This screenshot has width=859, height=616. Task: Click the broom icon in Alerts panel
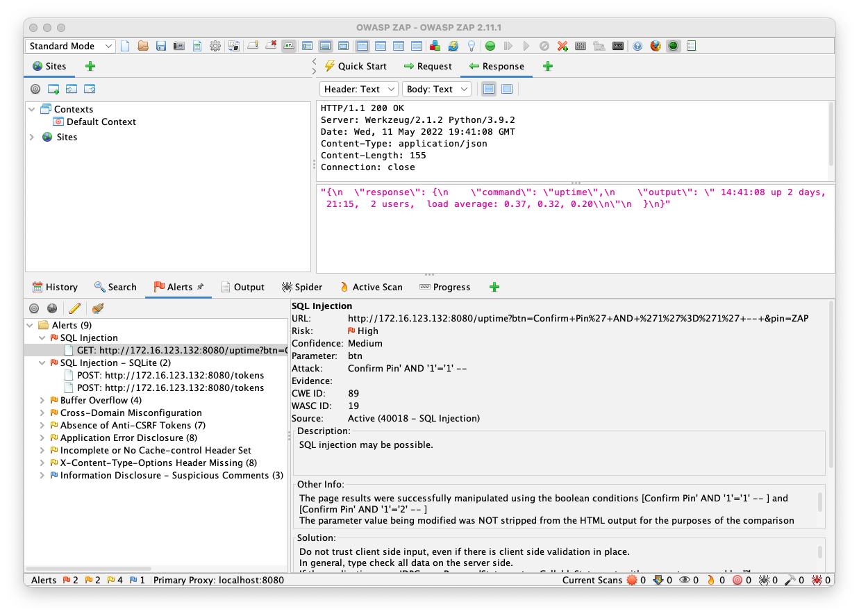pyautogui.click(x=98, y=308)
